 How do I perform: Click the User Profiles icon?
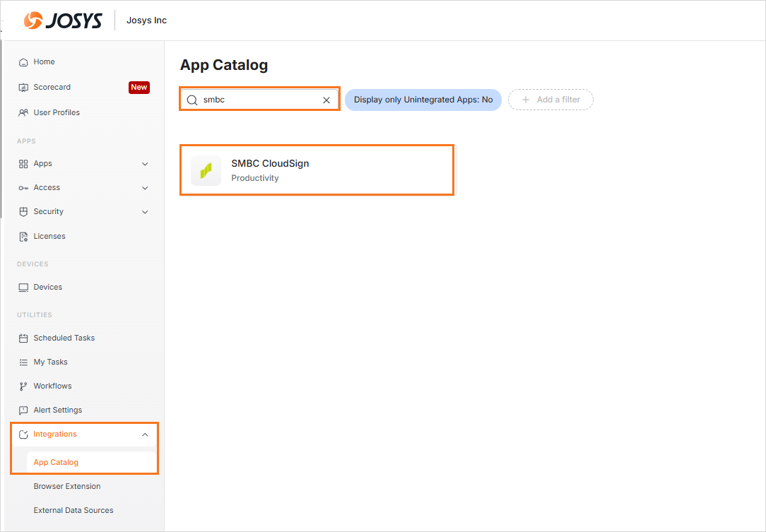[23, 113]
